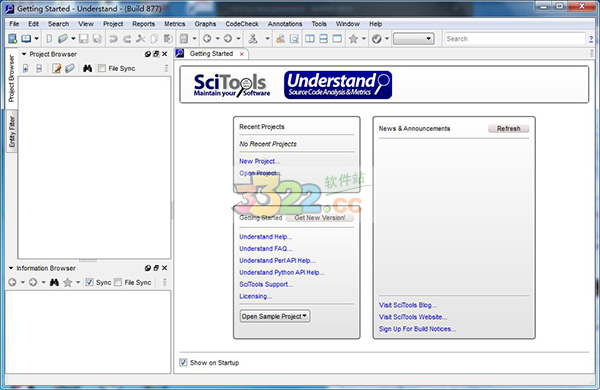Viewport: 600px width, 390px height.
Task: Click the open book project icon in toolbar
Action: (26, 39)
